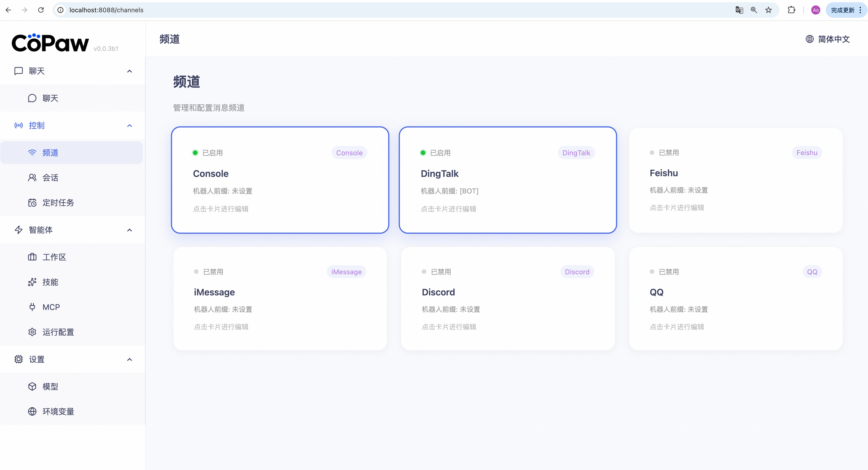The image size is (868, 470).
Task: Collapse the 智能体 section chevron
Action: coord(129,230)
